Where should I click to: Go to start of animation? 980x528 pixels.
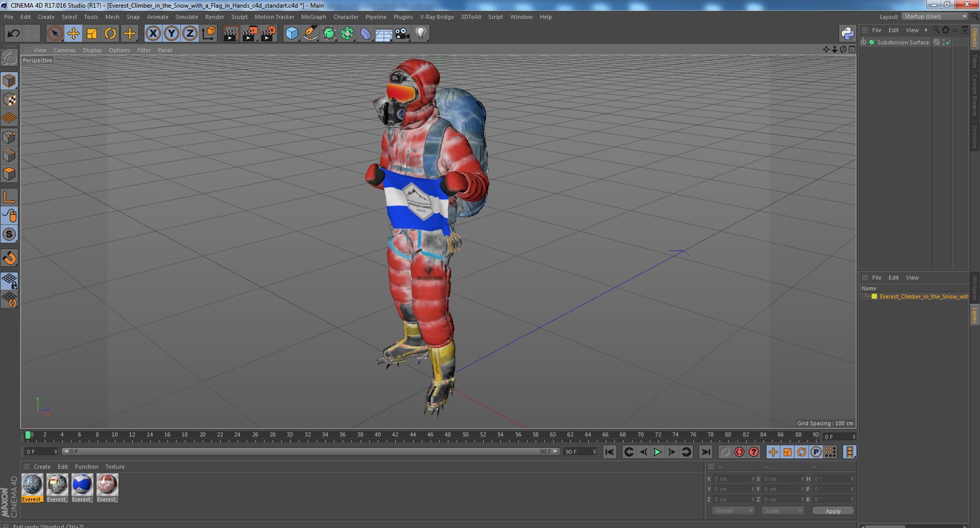click(609, 452)
